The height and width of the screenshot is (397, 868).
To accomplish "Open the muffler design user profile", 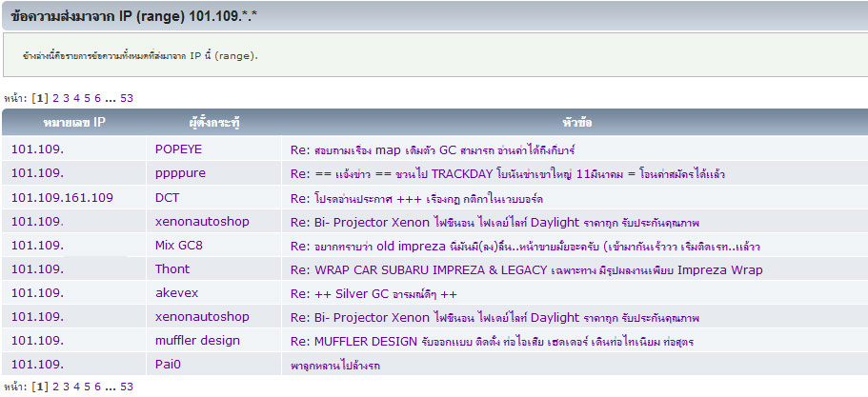I will pyautogui.click(x=197, y=340).
